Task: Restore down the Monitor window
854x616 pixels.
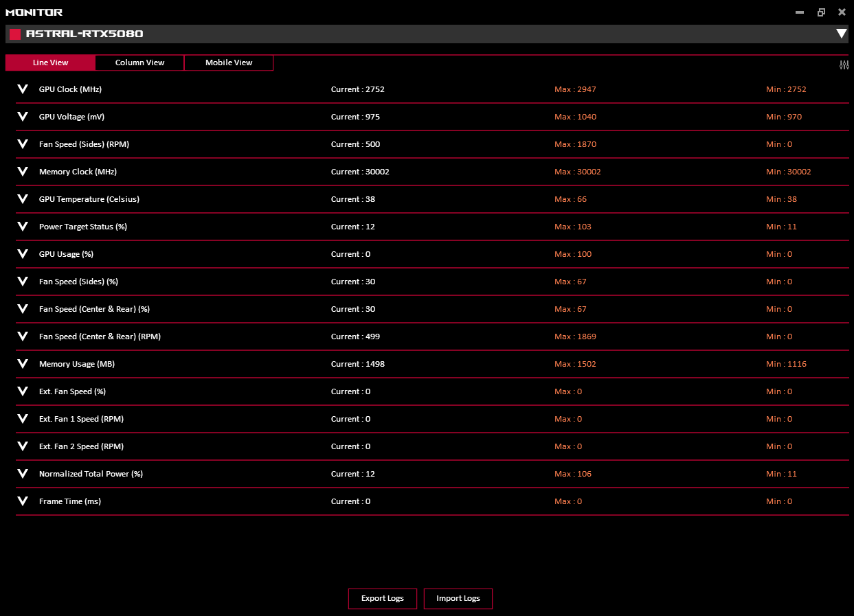Action: pyautogui.click(x=821, y=12)
